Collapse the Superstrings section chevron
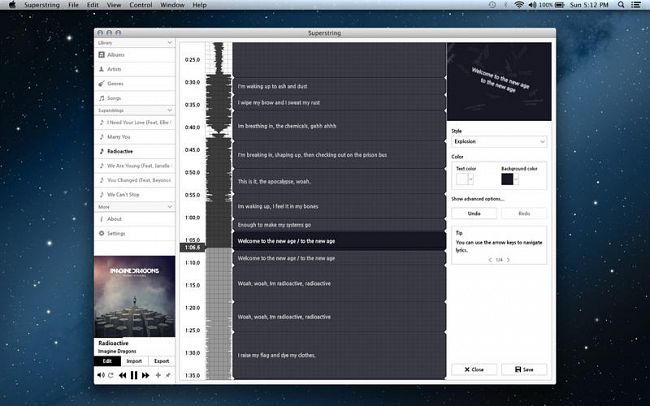Viewport: 650px width, 406px height. [x=170, y=110]
